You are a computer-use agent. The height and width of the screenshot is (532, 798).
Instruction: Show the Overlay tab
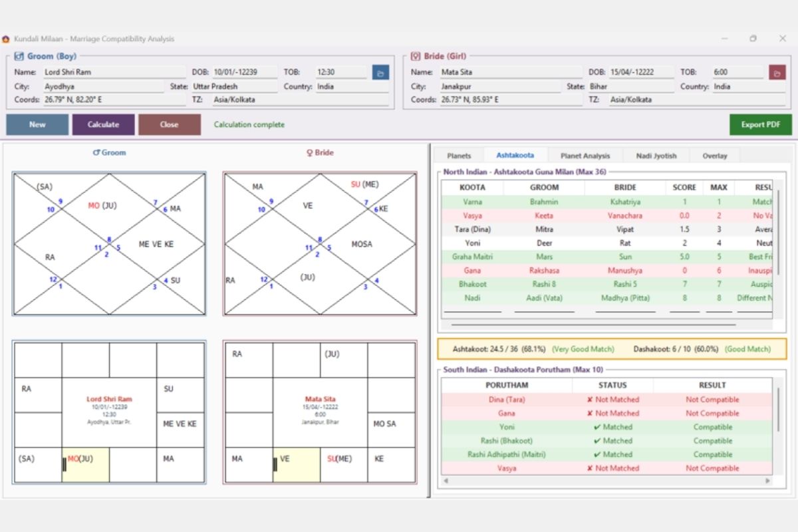click(715, 156)
